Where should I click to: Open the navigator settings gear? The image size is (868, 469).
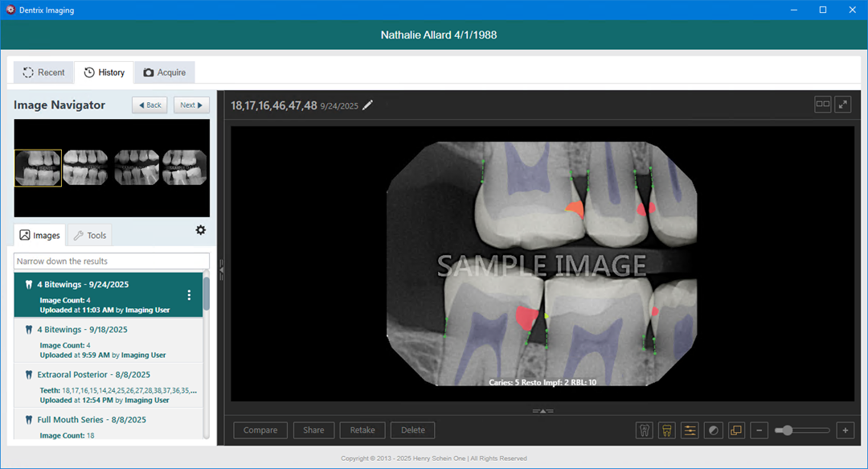[200, 230]
